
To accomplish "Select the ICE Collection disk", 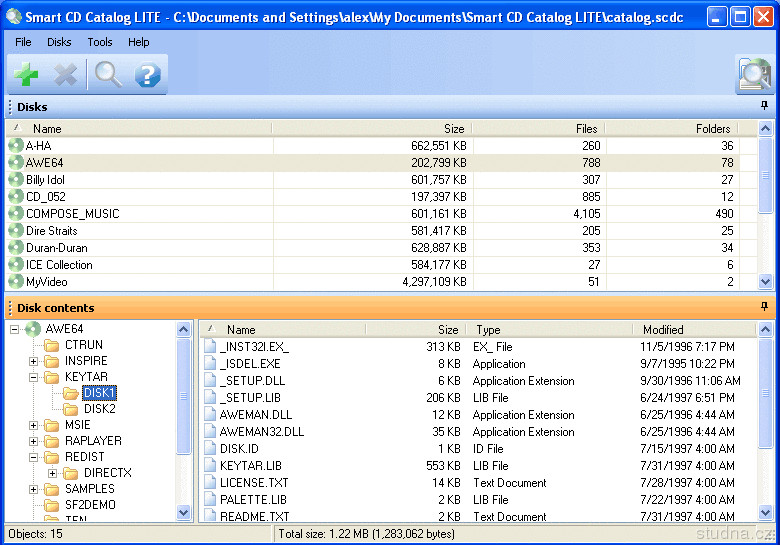I will [x=374, y=265].
